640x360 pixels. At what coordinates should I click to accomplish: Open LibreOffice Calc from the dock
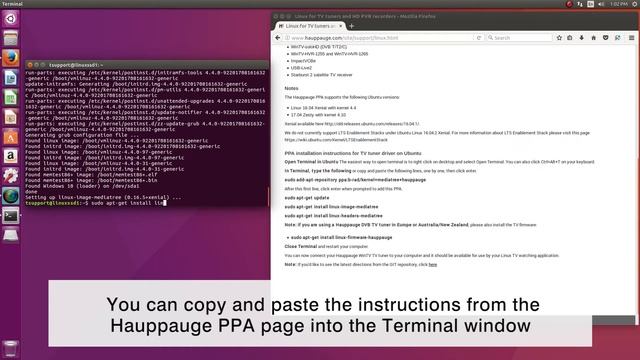[11, 98]
